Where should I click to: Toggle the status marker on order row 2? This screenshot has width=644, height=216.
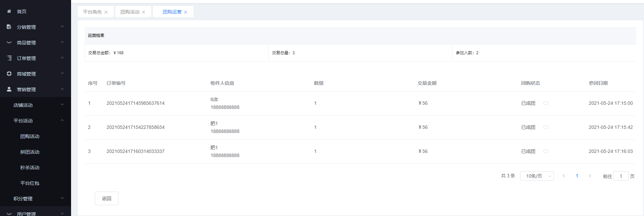pos(546,127)
